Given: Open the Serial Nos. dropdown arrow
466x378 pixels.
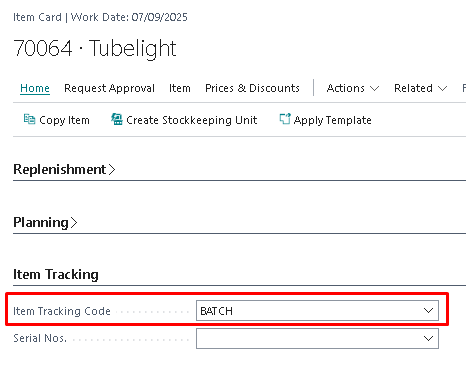Looking at the screenshot, I should (428, 339).
